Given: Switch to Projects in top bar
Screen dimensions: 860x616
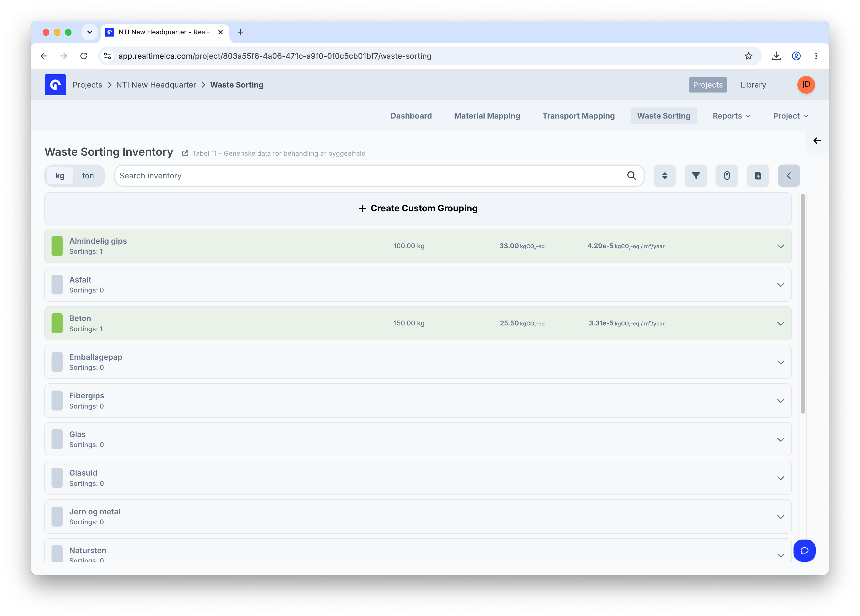Looking at the screenshot, I should (708, 84).
